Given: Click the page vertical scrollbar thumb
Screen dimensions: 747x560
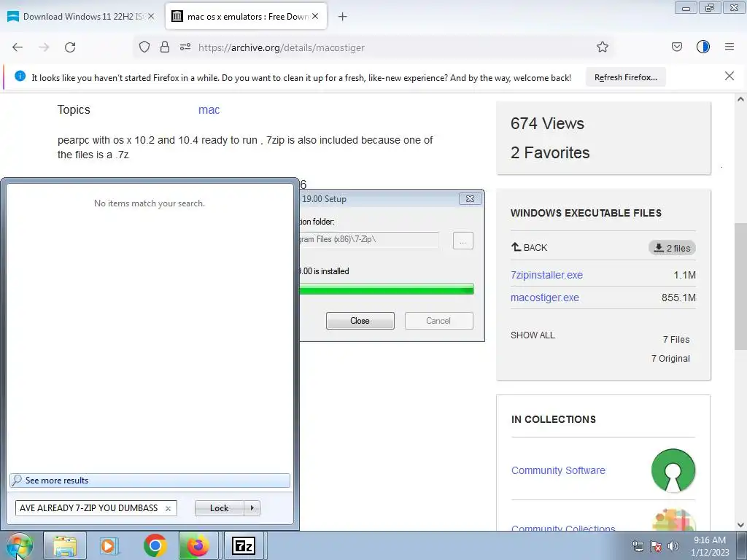Looking at the screenshot, I should click(740, 285).
